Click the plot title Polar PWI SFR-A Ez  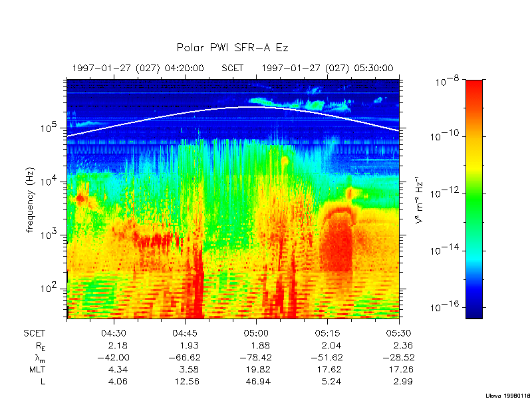[231, 48]
